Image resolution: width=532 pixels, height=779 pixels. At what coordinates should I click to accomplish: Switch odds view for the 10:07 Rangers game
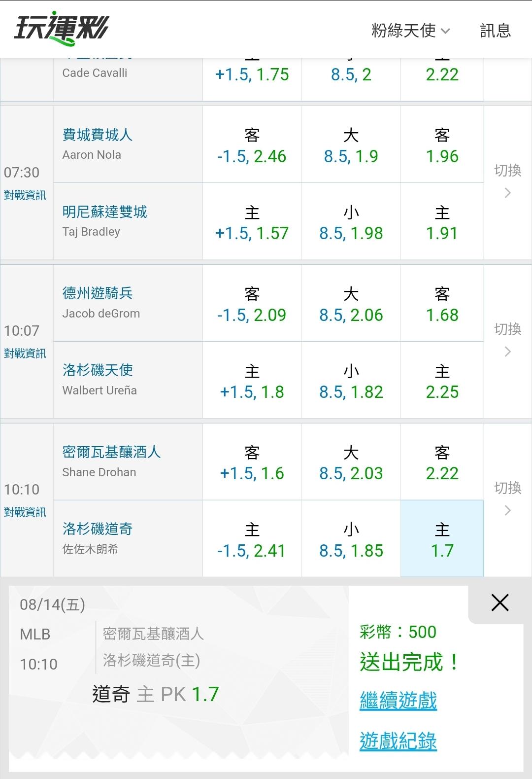coord(508,341)
